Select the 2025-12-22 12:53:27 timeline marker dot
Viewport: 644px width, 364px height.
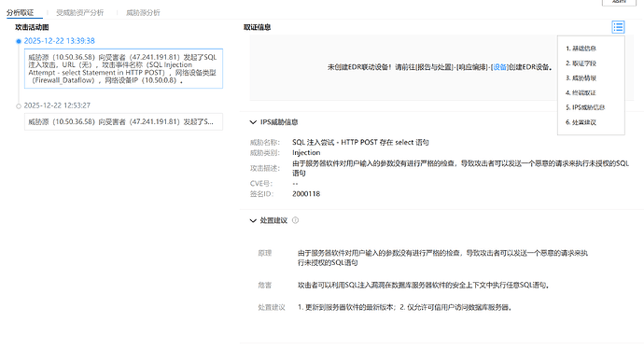click(19, 106)
